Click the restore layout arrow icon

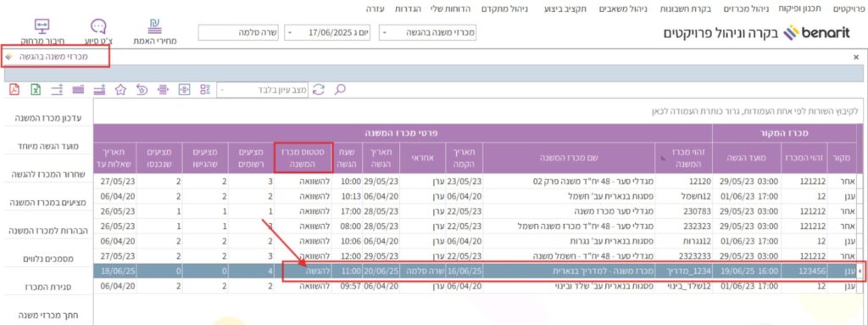(x=142, y=89)
